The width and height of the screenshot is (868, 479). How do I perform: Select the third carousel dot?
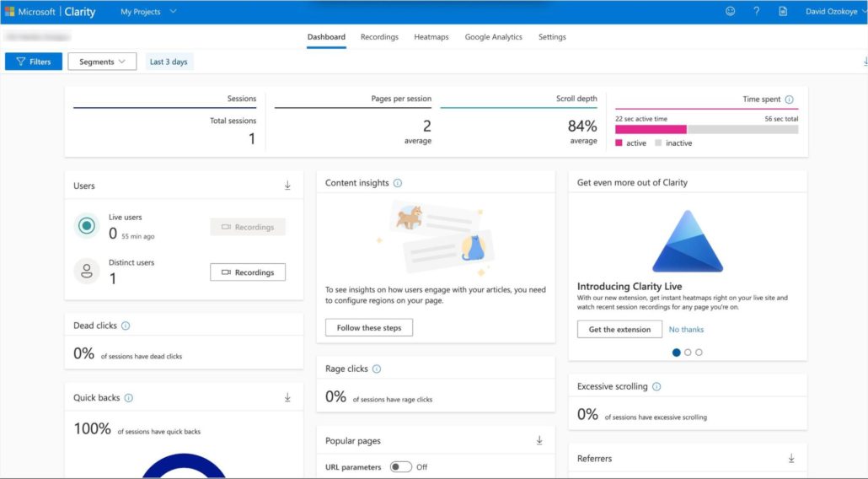click(x=699, y=353)
